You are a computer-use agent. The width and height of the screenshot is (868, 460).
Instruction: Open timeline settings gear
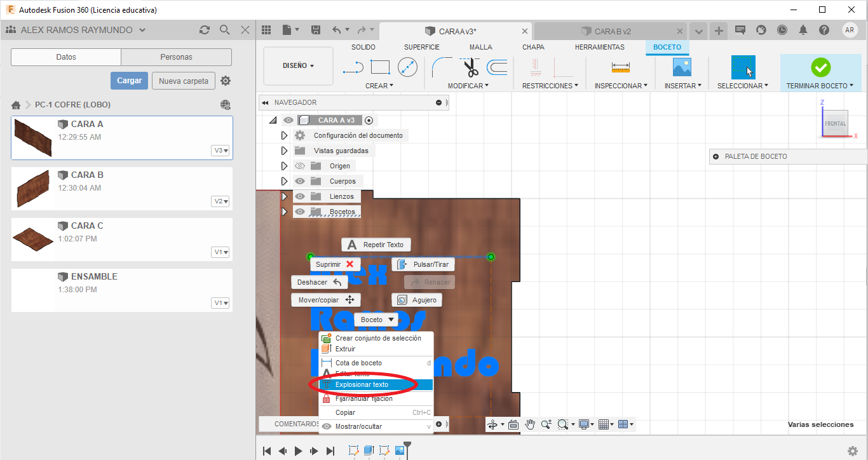(x=853, y=451)
